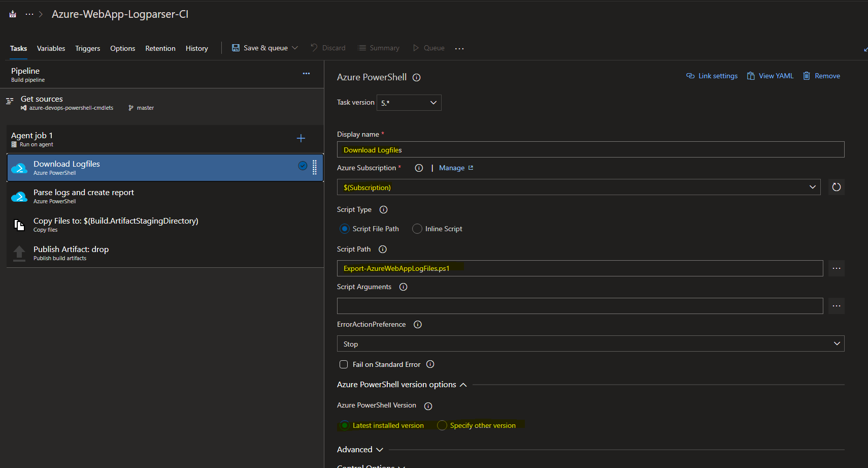Screen dimensions: 868x468
Task: Open the Pipeline ellipsis menu
Action: coord(306,74)
